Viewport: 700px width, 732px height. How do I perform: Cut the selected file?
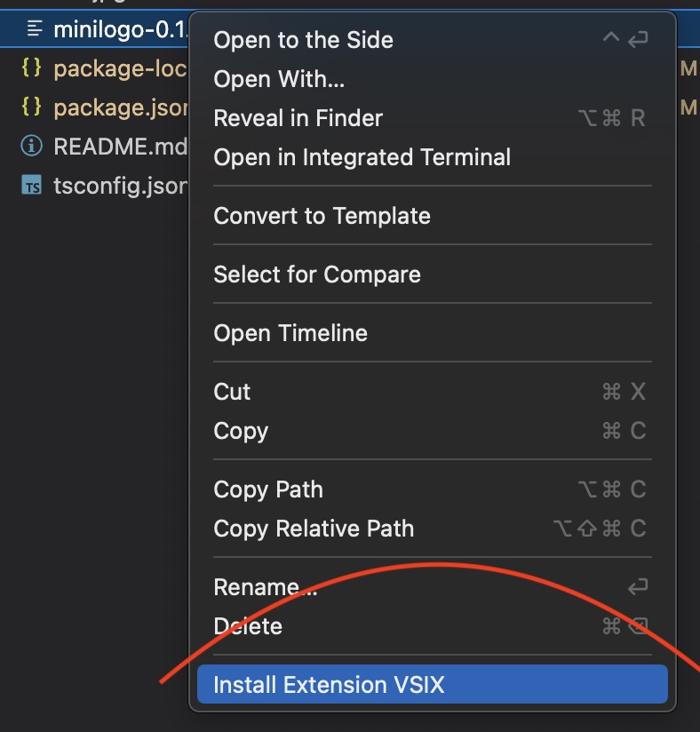[232, 392]
